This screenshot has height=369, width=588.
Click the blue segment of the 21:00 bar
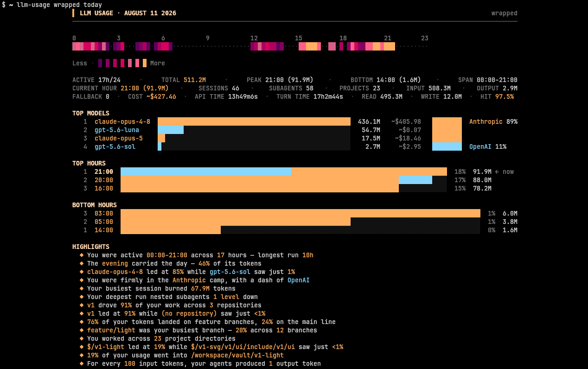pos(206,172)
